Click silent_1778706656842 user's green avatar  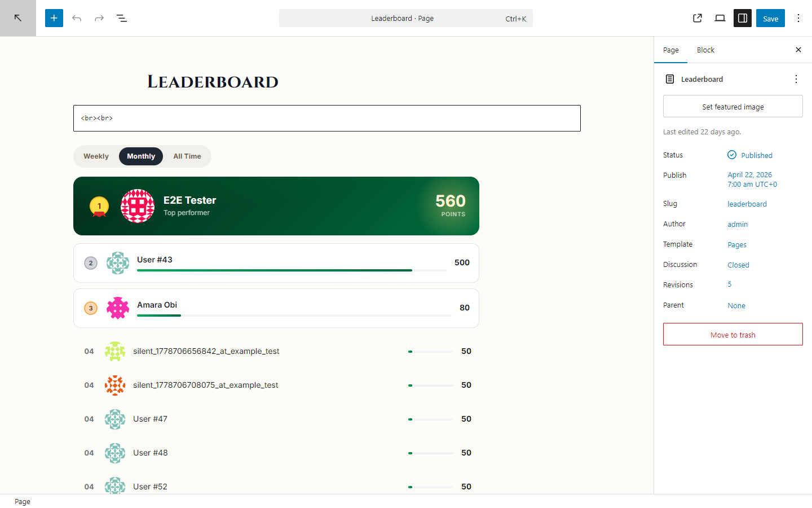pyautogui.click(x=115, y=351)
